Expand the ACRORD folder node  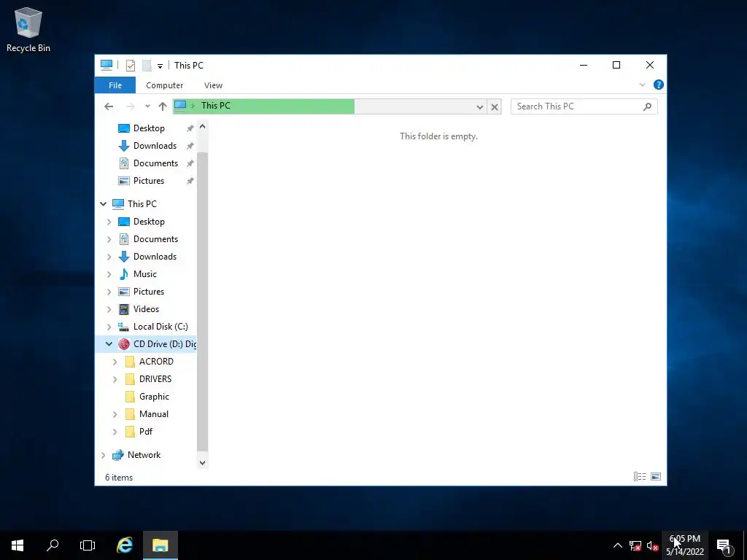115,362
